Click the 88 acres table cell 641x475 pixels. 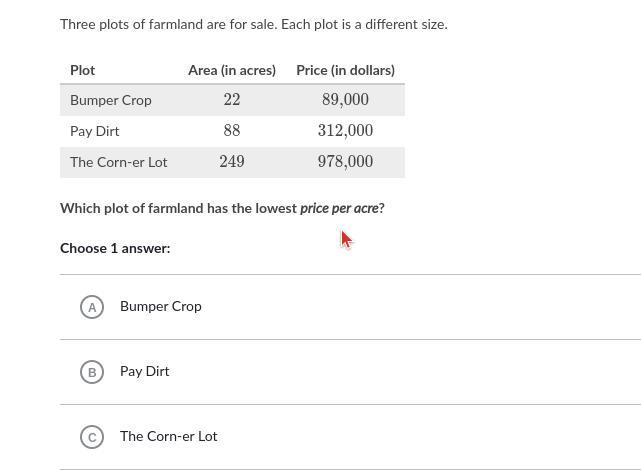point(232,131)
